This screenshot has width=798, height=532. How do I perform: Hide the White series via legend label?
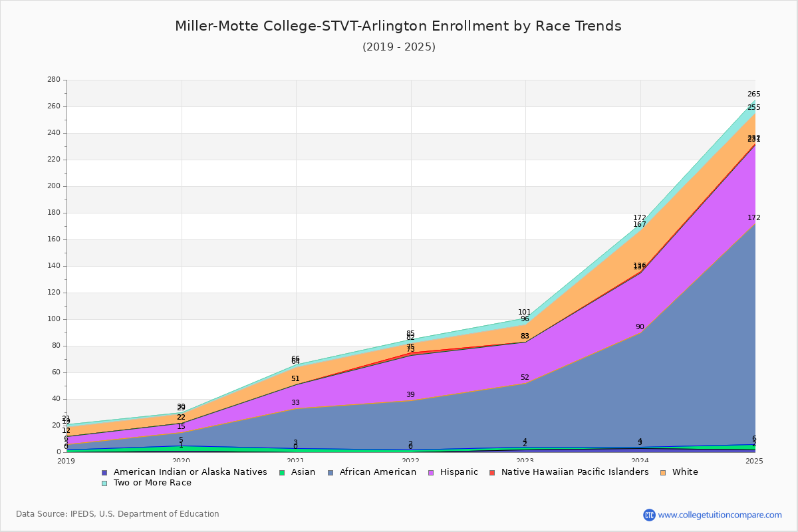click(685, 472)
